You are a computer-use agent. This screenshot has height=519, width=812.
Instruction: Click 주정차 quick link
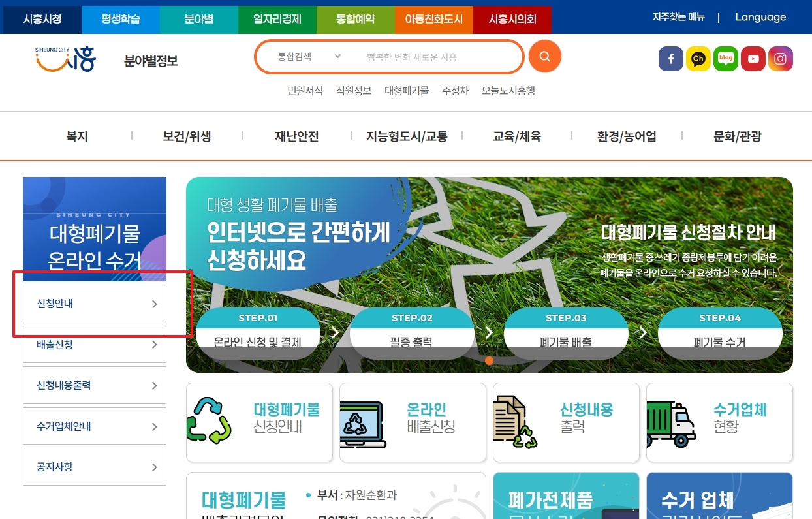(455, 91)
